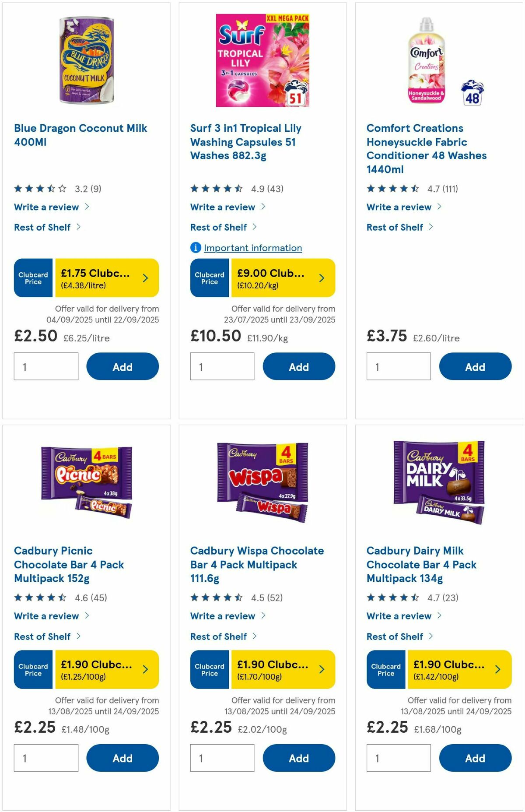
Task: Click the Cadbury Wispa multipack image
Action: click(262, 482)
